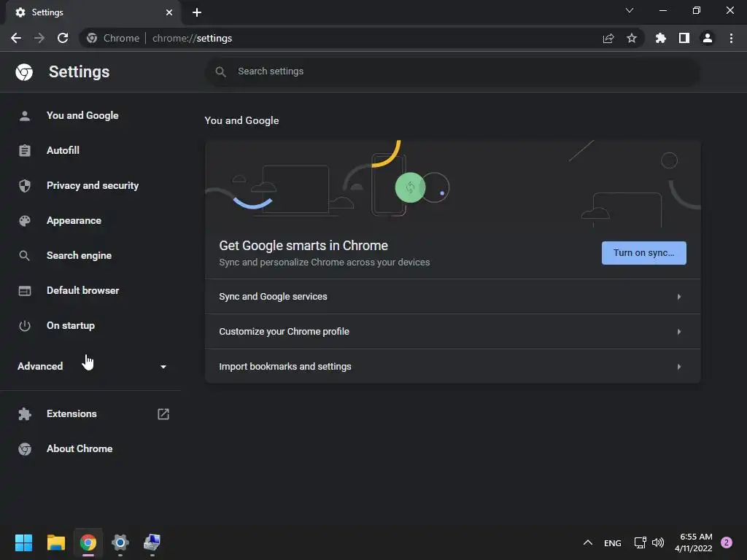Open Import bookmarks and settings row
The width and height of the screenshot is (747, 560).
coord(452,367)
